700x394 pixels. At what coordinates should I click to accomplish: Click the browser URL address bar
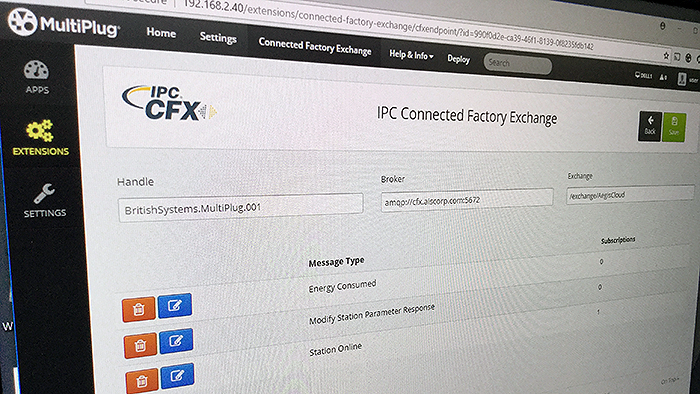point(388,23)
